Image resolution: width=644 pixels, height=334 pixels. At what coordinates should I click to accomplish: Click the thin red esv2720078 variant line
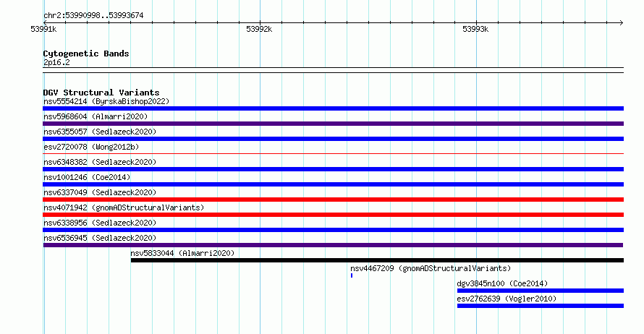point(333,154)
